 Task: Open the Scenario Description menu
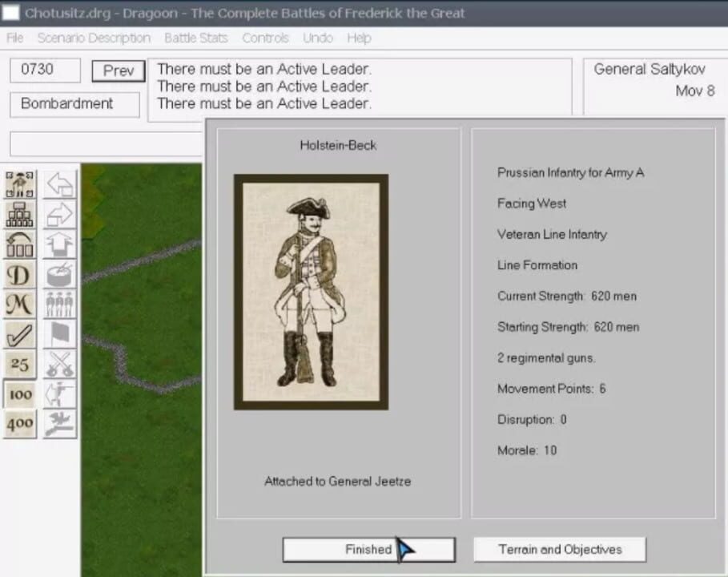point(93,38)
